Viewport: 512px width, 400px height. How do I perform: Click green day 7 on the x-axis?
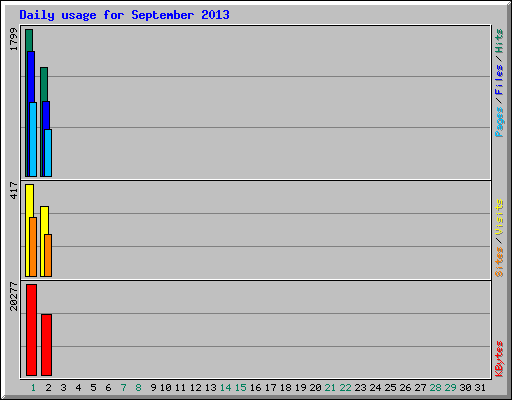[123, 388]
